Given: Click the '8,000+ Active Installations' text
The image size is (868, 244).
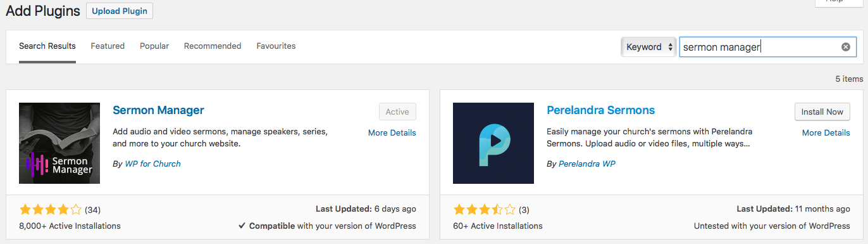Looking at the screenshot, I should 70,226.
